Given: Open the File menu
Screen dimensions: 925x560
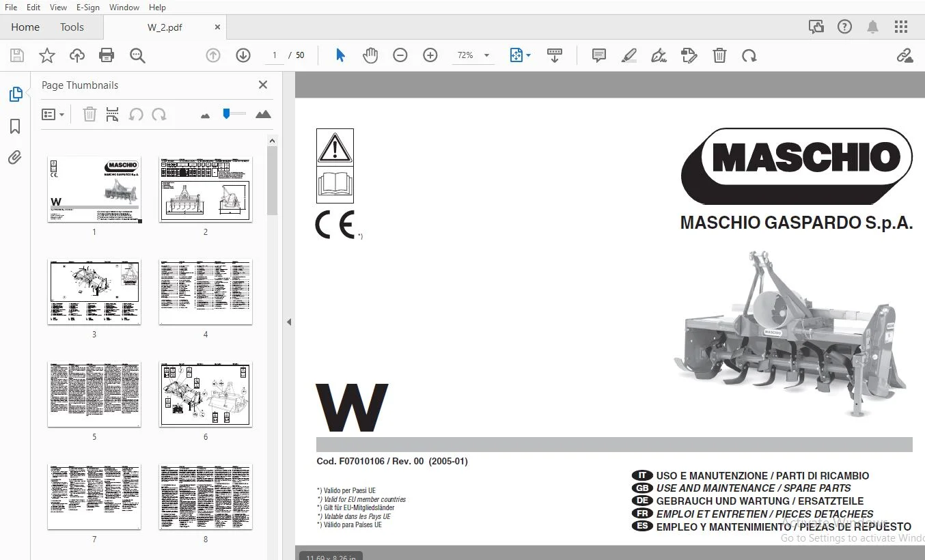Looking at the screenshot, I should (x=11, y=7).
